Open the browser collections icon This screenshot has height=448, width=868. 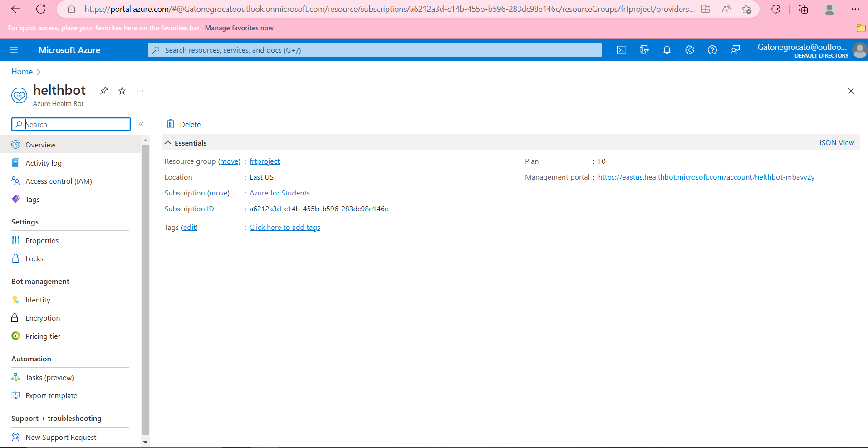803,9
